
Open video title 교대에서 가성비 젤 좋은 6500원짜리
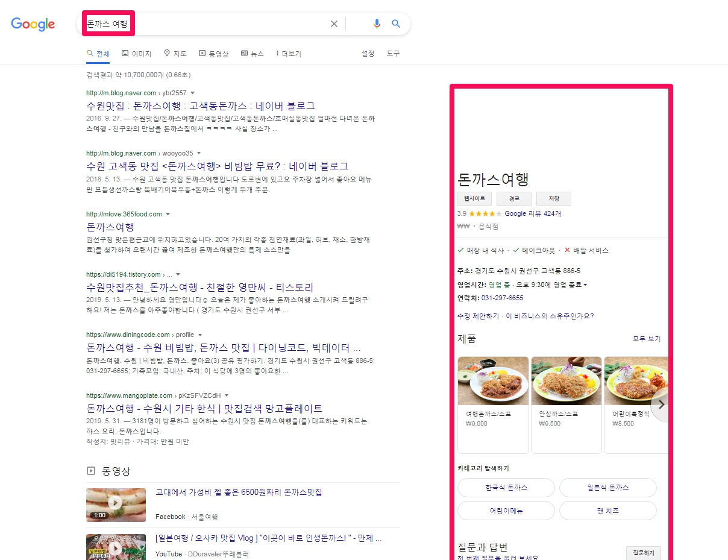[x=239, y=492]
